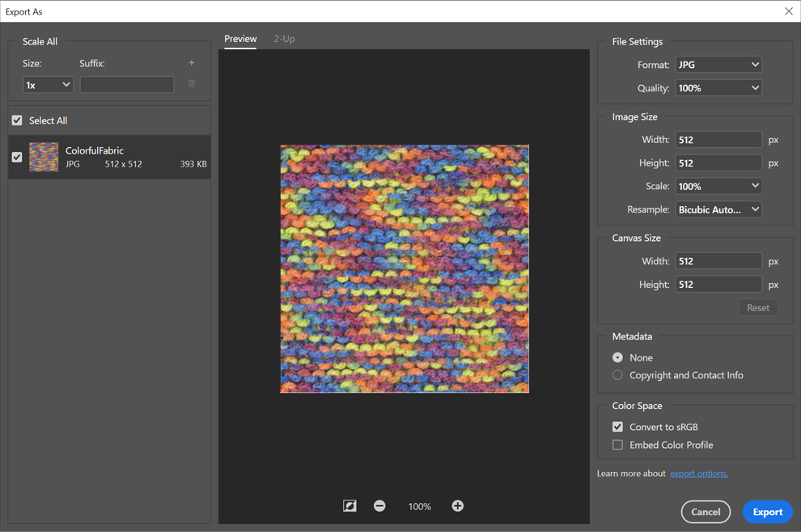Select Copyright and Contact Info metadata

[618, 375]
